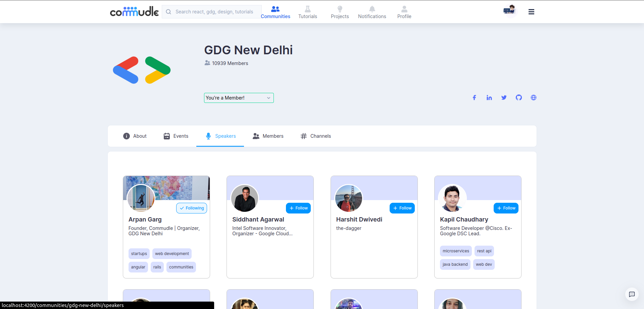Switch to the Members tab
This screenshot has width=644, height=309.
tap(268, 136)
